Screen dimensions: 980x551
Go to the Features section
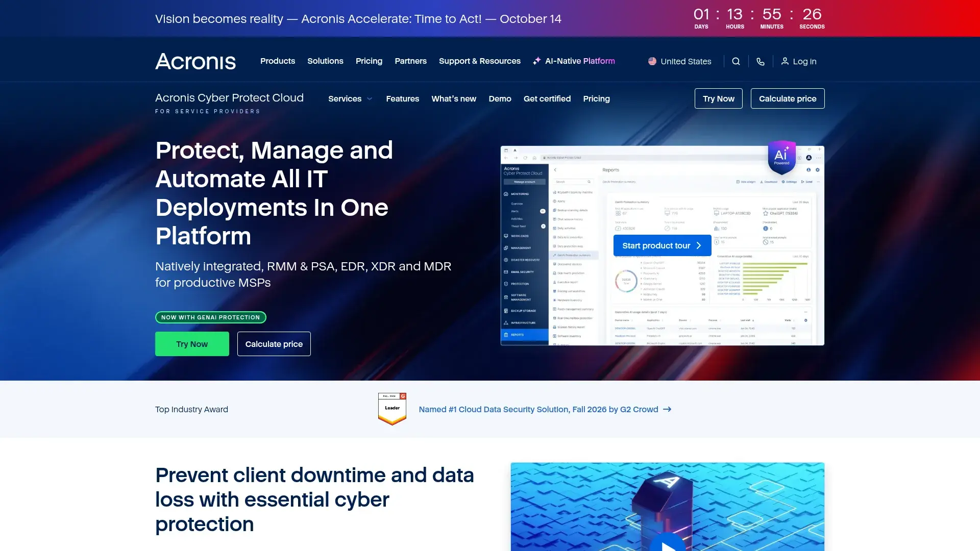[402, 98]
